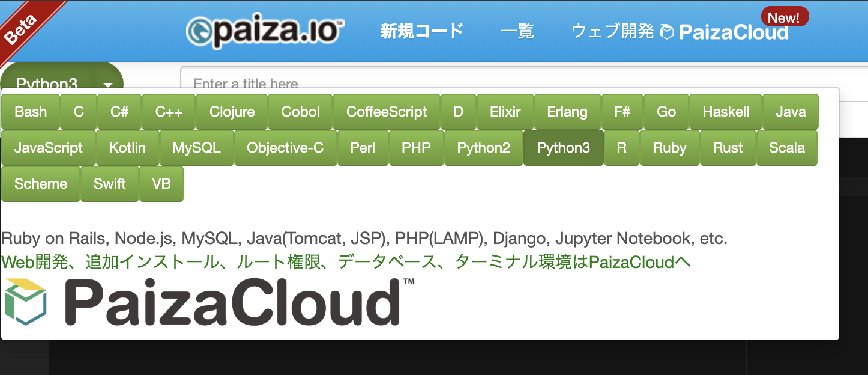Select Python2 language
This screenshot has height=375, width=868.
pos(483,148)
